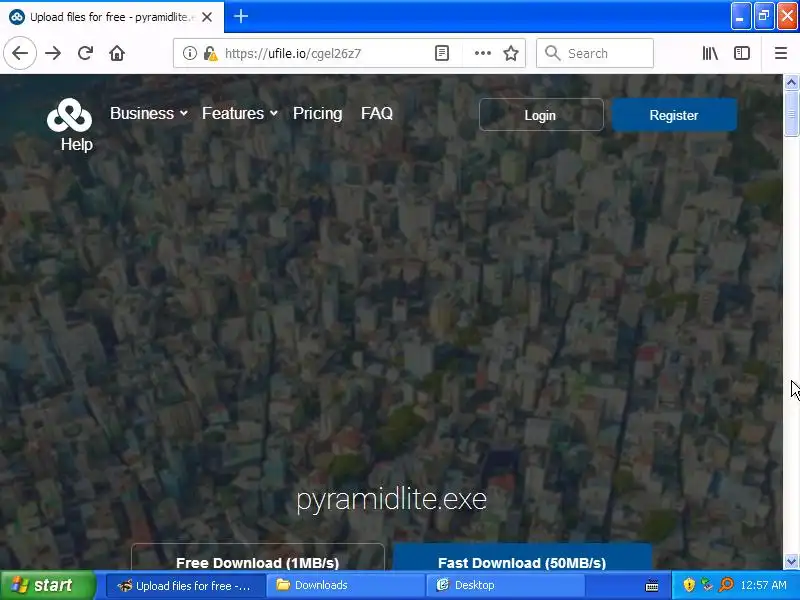Select the Upload files for free tab

tap(111, 17)
